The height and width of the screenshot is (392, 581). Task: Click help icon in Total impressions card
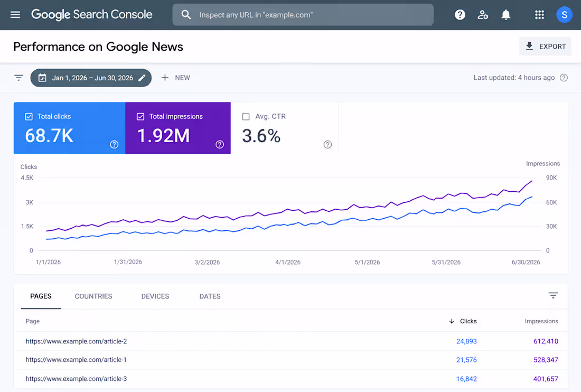[x=220, y=145]
